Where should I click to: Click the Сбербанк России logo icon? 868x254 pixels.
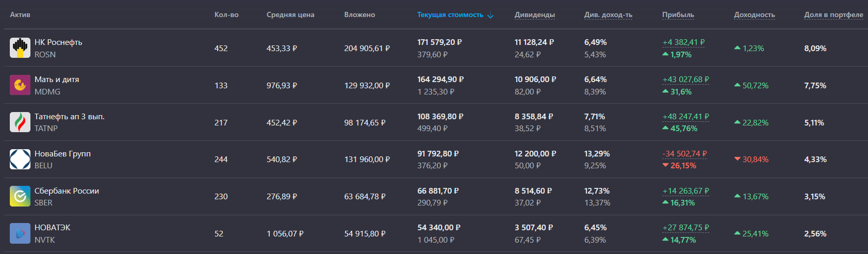[20, 196]
